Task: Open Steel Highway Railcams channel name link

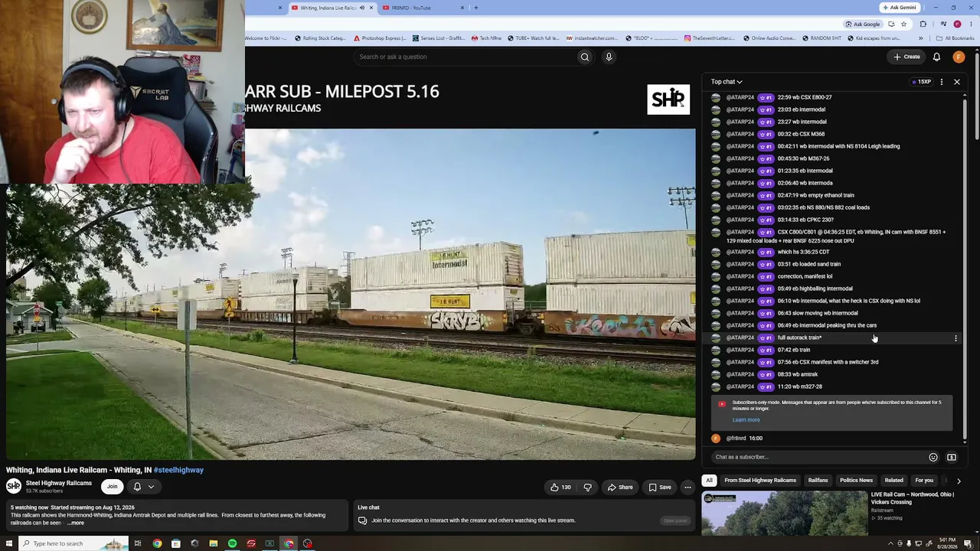Action: tap(58, 483)
